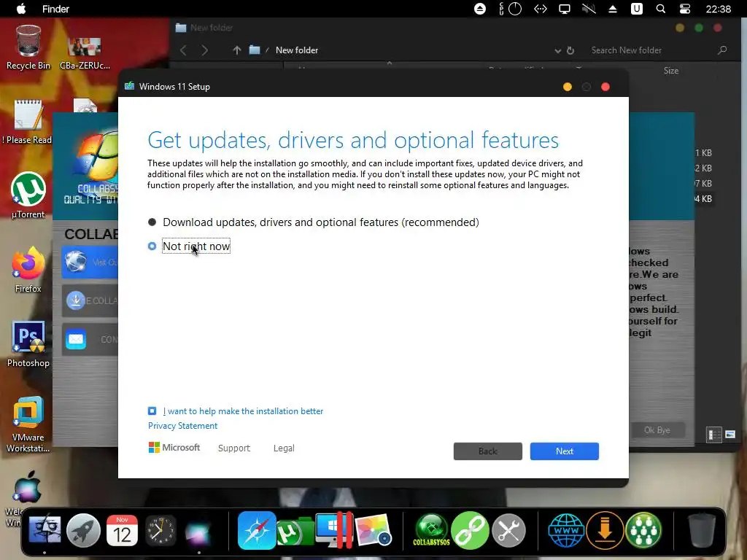The width and height of the screenshot is (747, 560).
Task: Click the Ok Bye button
Action: (657, 430)
